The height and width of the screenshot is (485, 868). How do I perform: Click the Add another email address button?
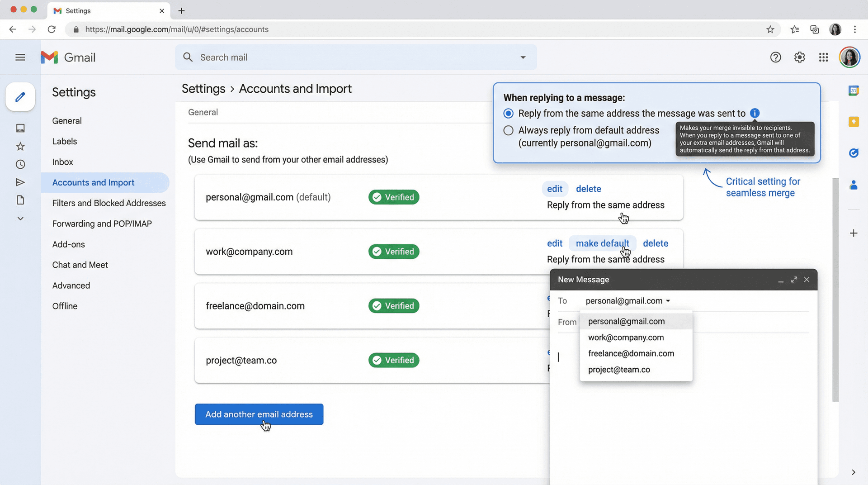coord(259,414)
